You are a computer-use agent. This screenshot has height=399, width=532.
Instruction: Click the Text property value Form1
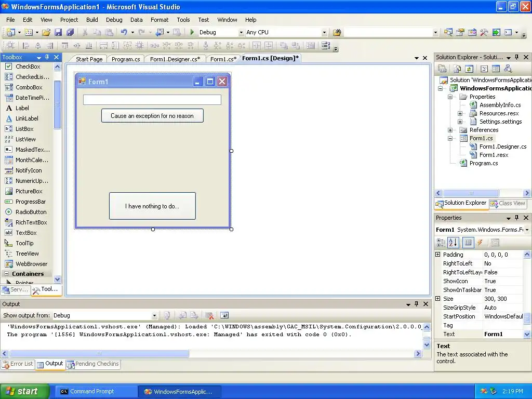pyautogui.click(x=503, y=334)
